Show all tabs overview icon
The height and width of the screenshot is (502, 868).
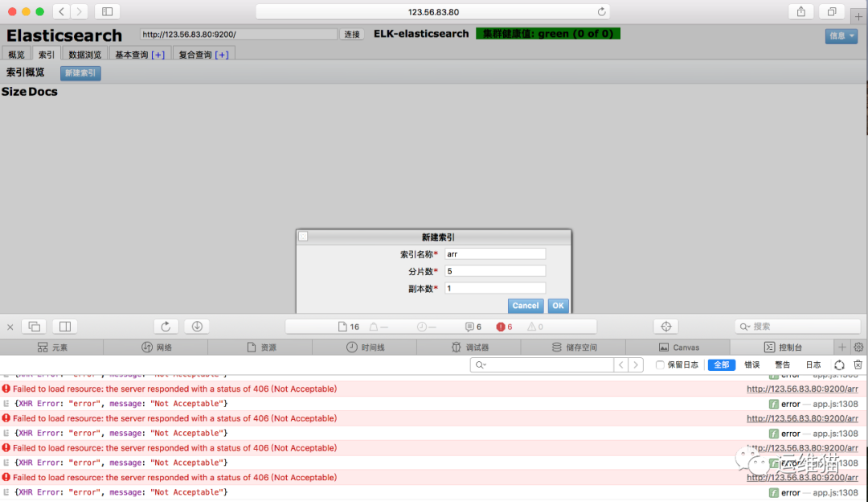click(x=832, y=11)
